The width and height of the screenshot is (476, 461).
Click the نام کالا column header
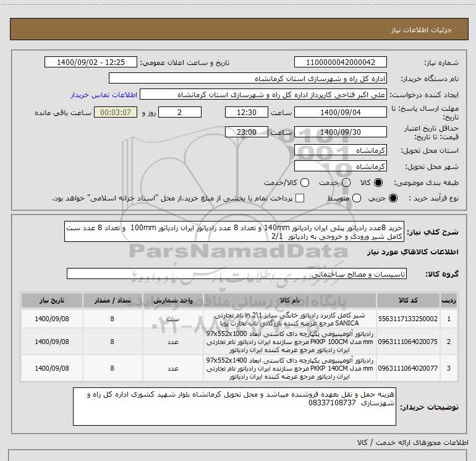(x=289, y=300)
